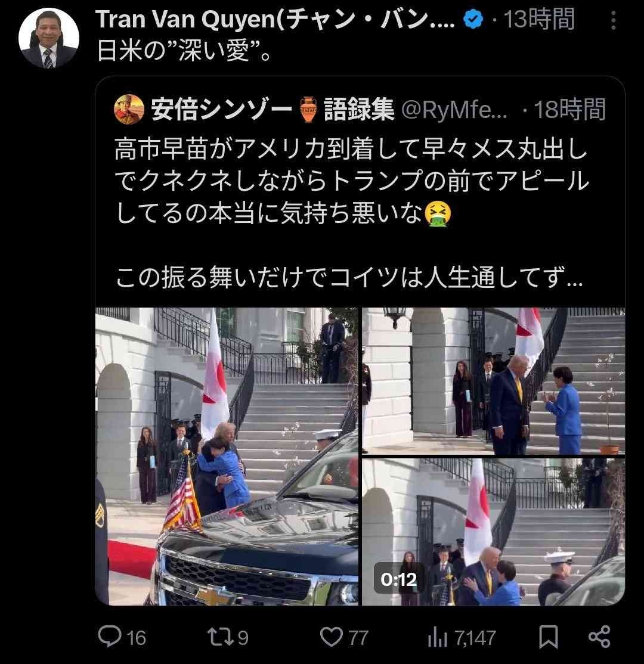Open quoted account's avatar icon

[x=129, y=109]
